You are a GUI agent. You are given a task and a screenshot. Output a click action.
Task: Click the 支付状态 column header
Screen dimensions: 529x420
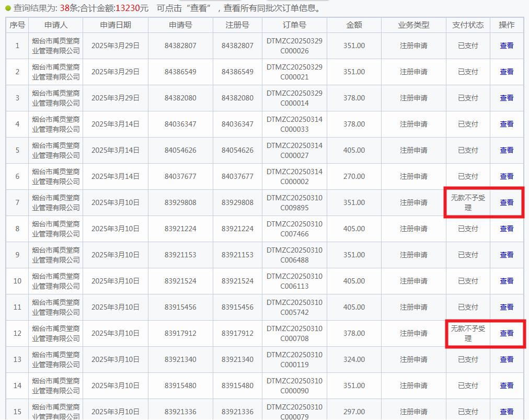468,25
